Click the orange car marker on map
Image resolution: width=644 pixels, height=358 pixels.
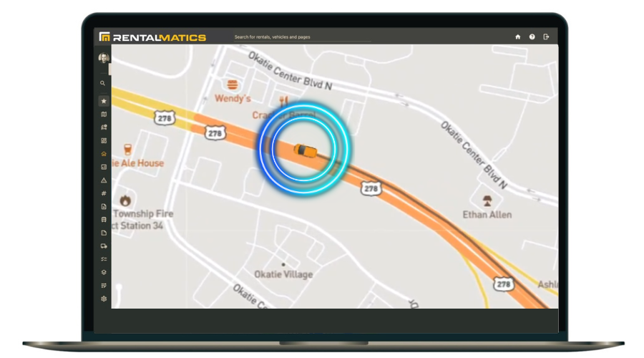click(305, 150)
